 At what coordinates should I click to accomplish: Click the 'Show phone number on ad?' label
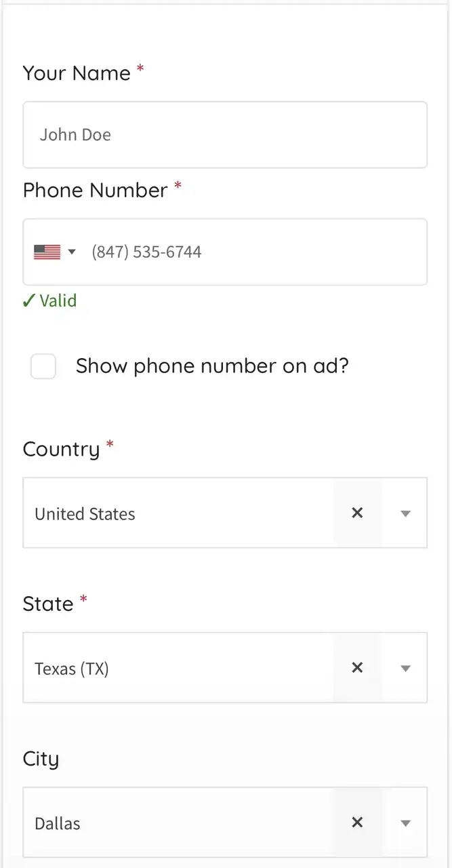pos(211,366)
